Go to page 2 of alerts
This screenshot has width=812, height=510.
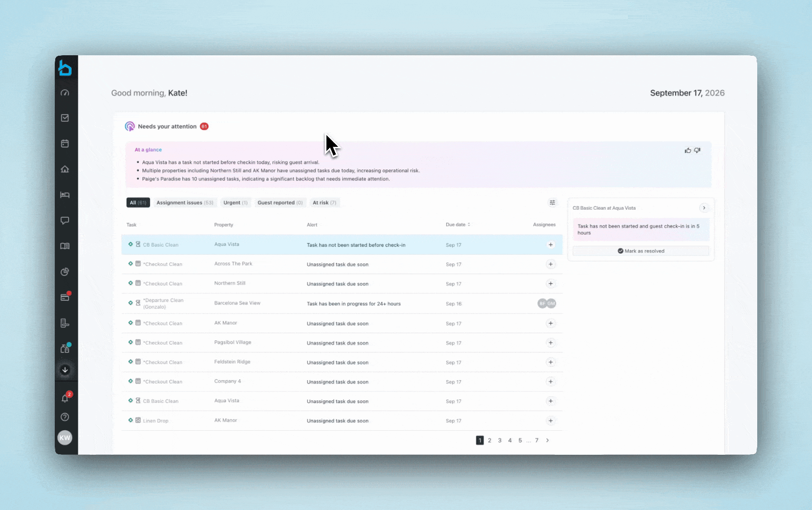click(x=490, y=440)
